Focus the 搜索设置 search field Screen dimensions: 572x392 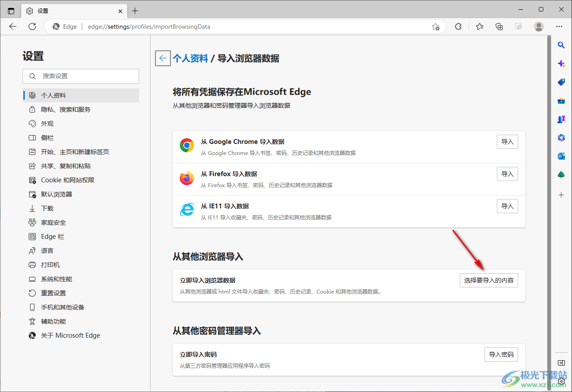(x=81, y=76)
